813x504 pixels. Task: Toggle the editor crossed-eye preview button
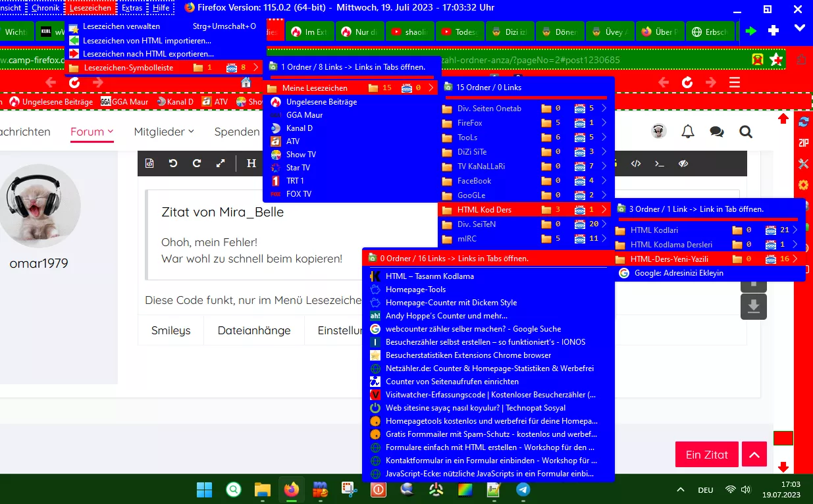[683, 163]
